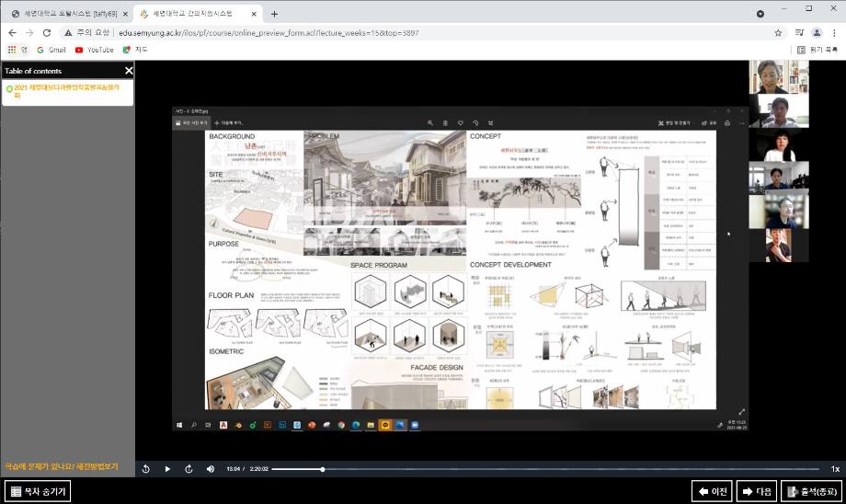Open the Chrome three-dot menu
This screenshot has height=504, width=846.
[835, 32]
